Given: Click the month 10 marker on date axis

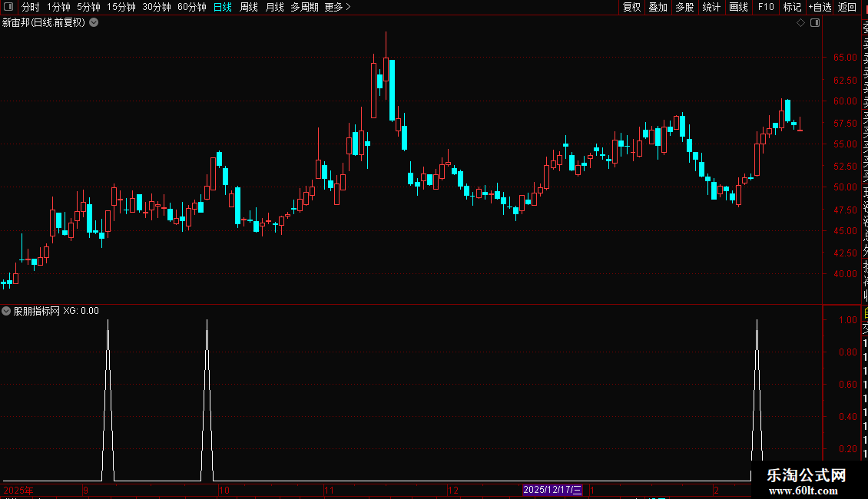Looking at the screenshot, I should 224,490.
